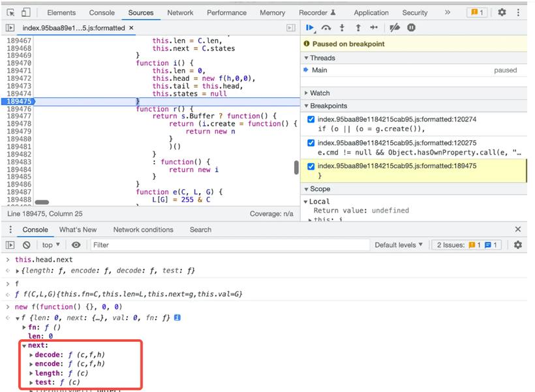Show more tabs with double chevron
This screenshot has height=392, width=535.
[x=448, y=12]
